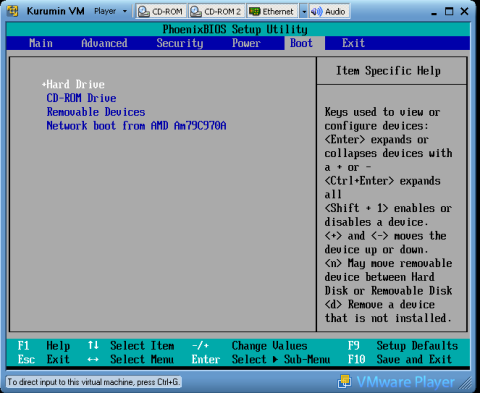
Task: Expand the Hard Drive boot entry
Action: [x=73, y=84]
